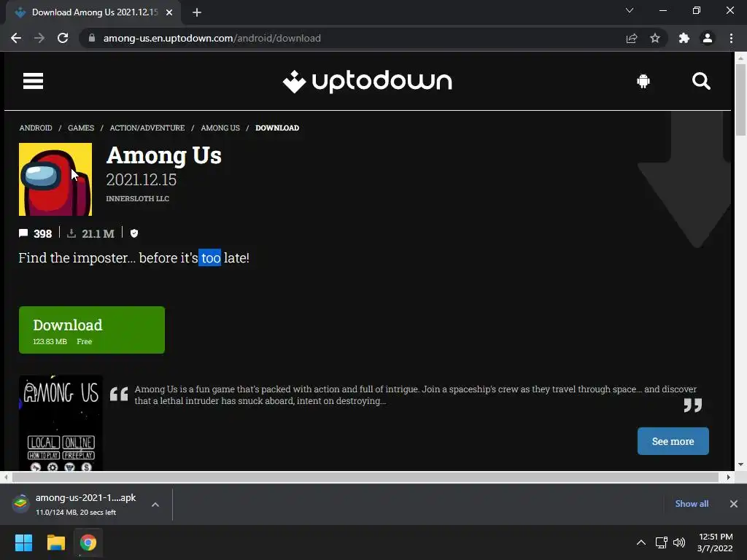
Task: Click the vertical scrollbar down arrow
Action: tap(741, 464)
